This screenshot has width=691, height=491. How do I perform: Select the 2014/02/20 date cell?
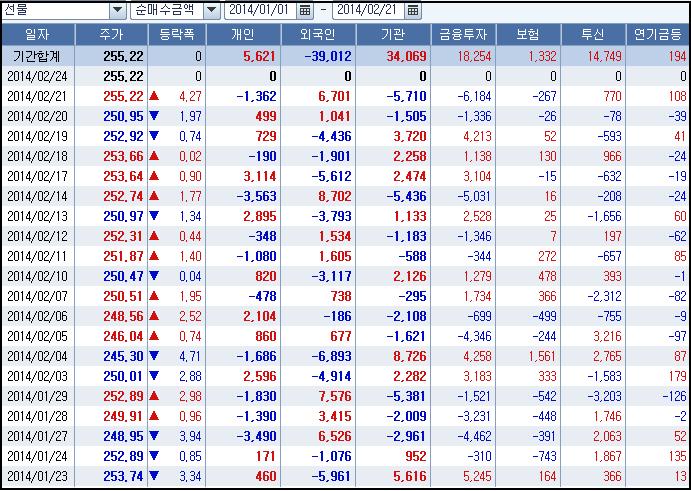pyautogui.click(x=37, y=116)
